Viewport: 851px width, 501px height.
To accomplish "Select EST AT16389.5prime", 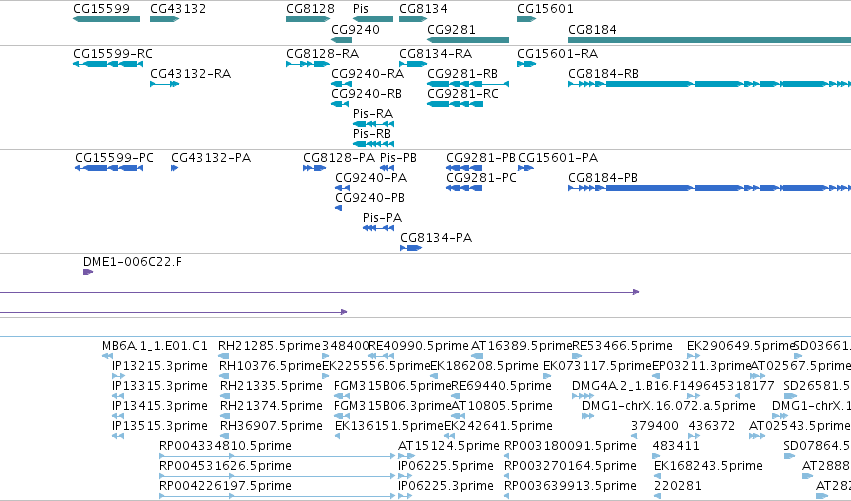I will (x=477, y=357).
